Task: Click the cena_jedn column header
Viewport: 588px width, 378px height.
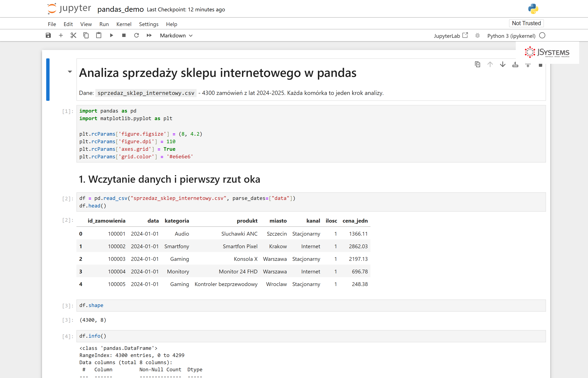Action: [355, 221]
